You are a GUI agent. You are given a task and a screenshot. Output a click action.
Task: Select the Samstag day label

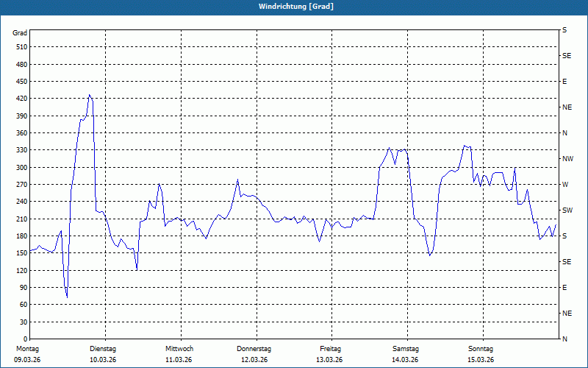click(405, 348)
